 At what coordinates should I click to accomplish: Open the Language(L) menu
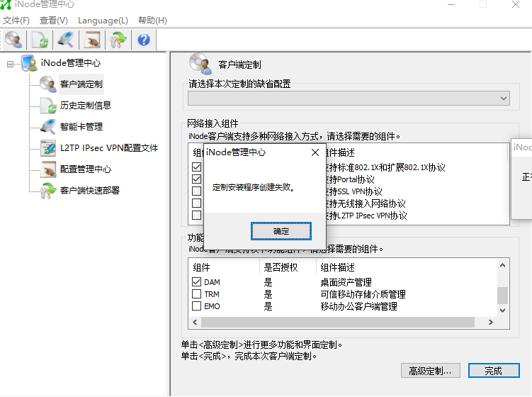pyautogui.click(x=103, y=21)
